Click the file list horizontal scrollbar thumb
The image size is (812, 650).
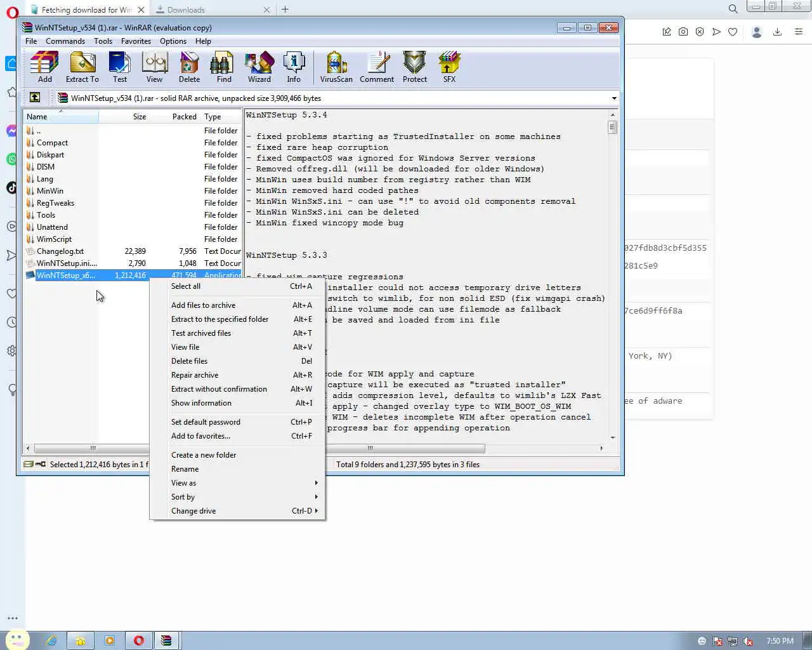pos(92,448)
